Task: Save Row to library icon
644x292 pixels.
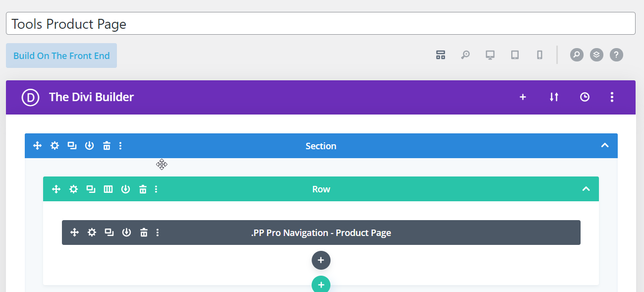Action: coord(125,189)
